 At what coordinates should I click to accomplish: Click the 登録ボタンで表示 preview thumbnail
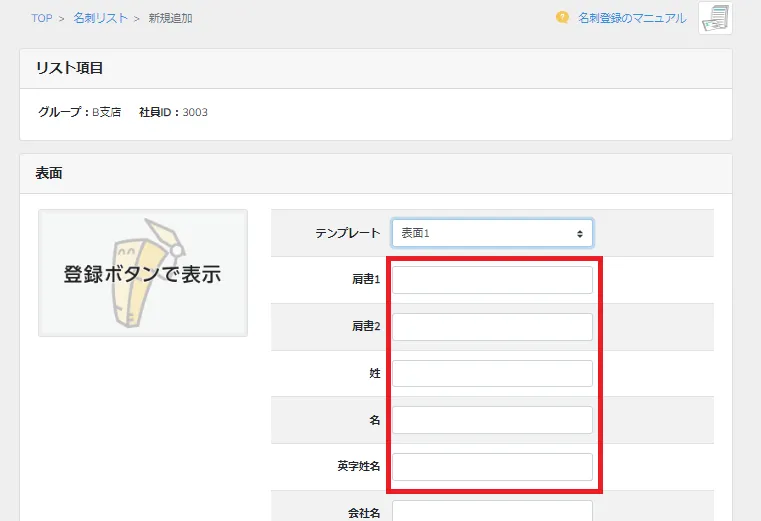[143, 273]
